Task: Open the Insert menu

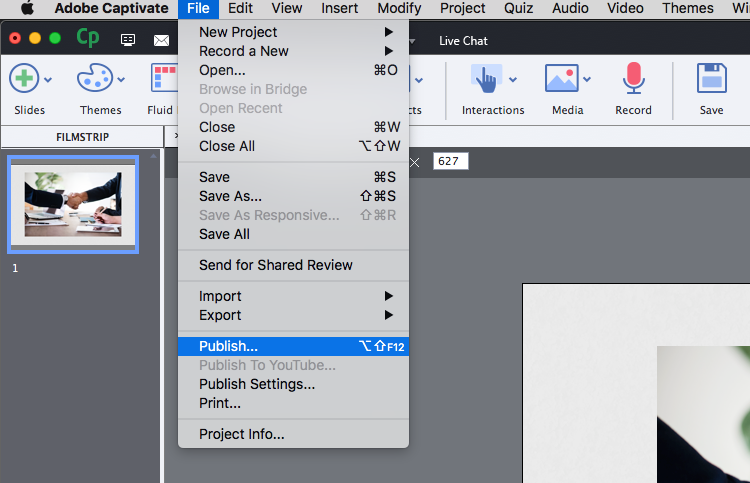Action: 340,8
